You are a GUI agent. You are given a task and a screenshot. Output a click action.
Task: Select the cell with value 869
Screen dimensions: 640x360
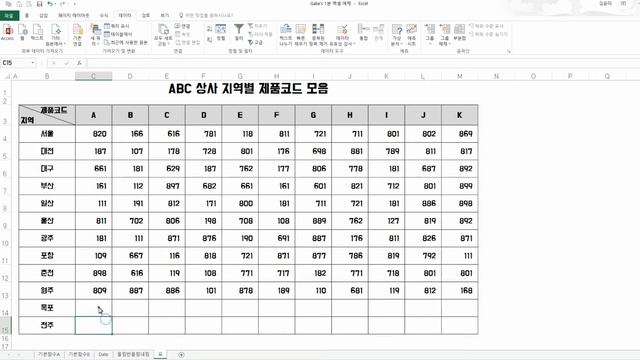click(460, 134)
